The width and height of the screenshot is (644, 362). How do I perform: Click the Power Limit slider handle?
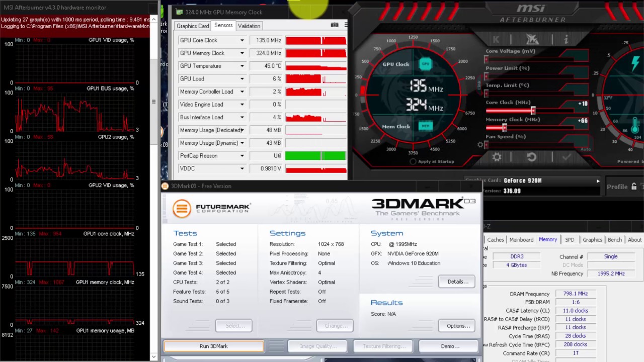coord(487,76)
